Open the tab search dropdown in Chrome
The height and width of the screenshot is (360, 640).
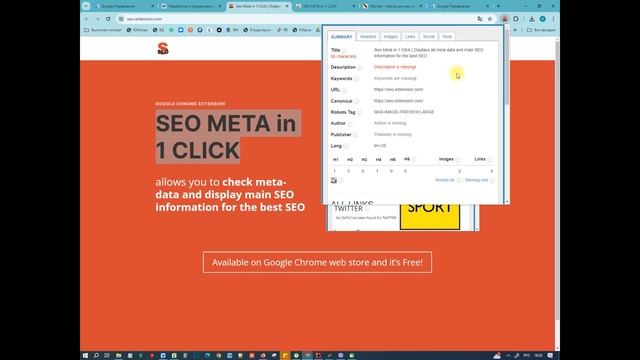86,6
